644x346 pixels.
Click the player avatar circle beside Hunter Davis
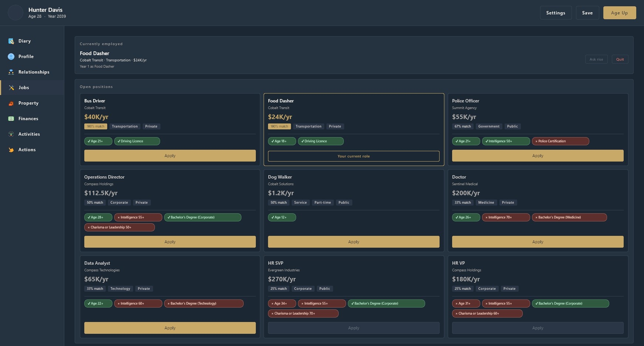[x=16, y=13]
